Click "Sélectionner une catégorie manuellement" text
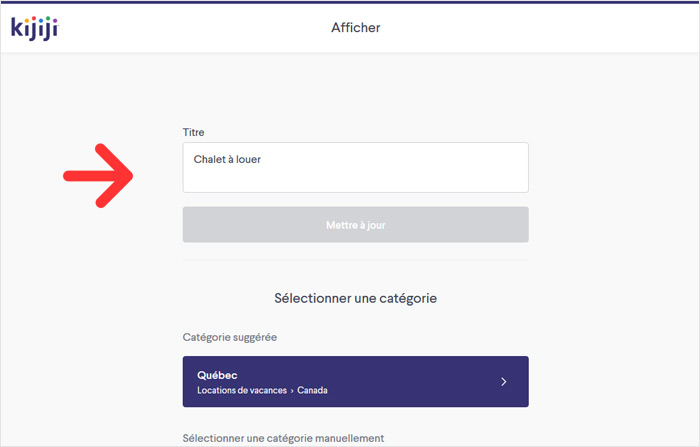700x447 pixels. coord(283,439)
